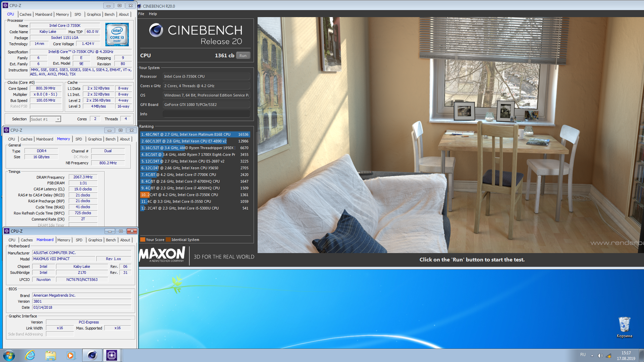Select CPU tab in Mainboard CPU-Z window

tap(12, 240)
